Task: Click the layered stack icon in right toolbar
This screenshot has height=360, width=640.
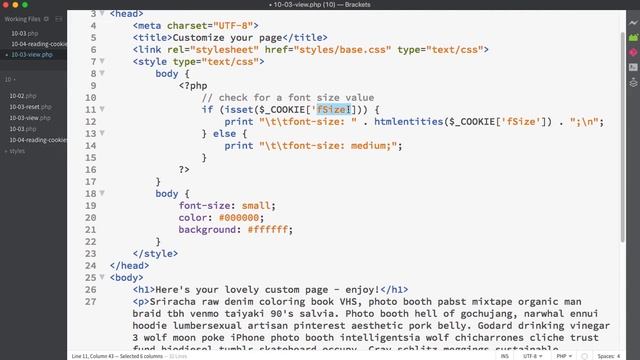Action: click(x=633, y=82)
